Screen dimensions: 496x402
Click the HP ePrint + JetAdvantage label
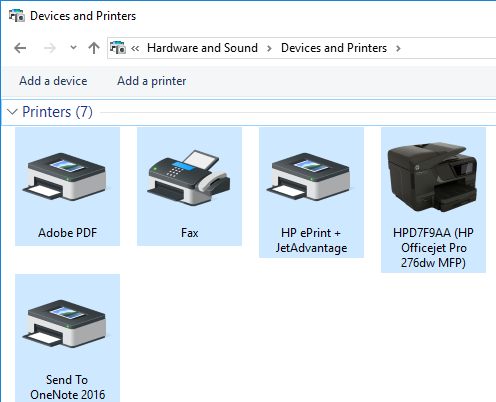coord(311,240)
